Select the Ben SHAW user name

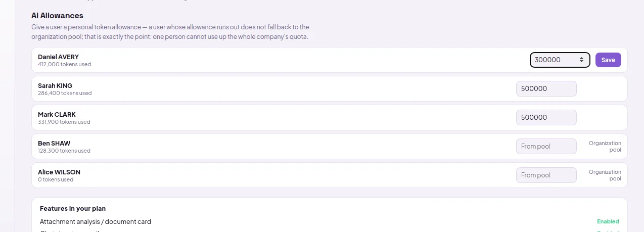pyautogui.click(x=54, y=143)
